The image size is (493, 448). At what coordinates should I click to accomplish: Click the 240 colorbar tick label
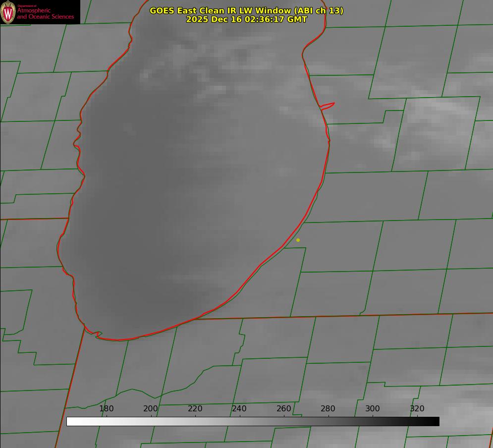239,408
